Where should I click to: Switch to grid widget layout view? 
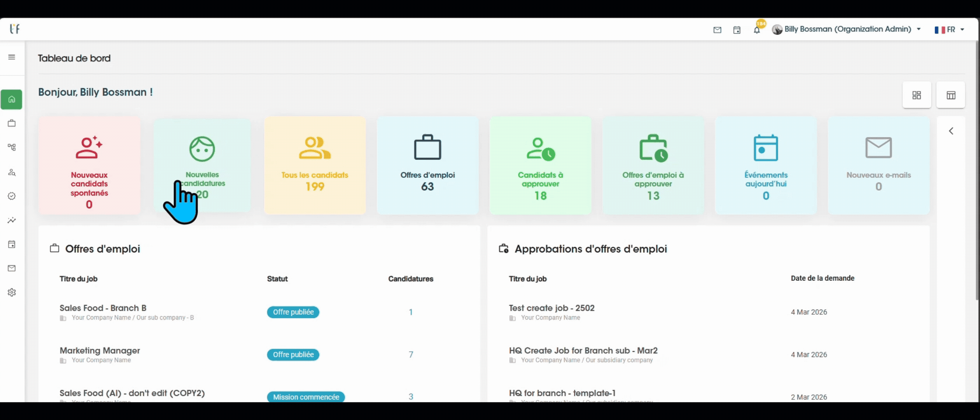916,95
